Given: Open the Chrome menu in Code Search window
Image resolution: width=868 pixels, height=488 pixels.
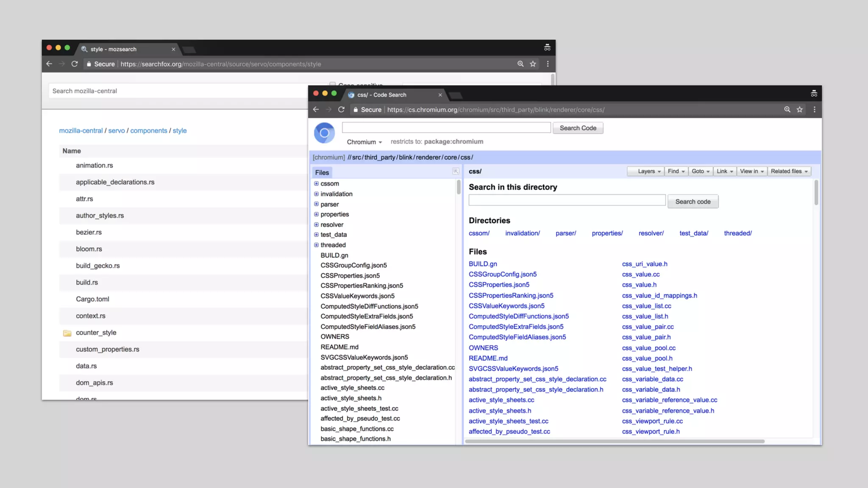Looking at the screenshot, I should click(x=815, y=110).
